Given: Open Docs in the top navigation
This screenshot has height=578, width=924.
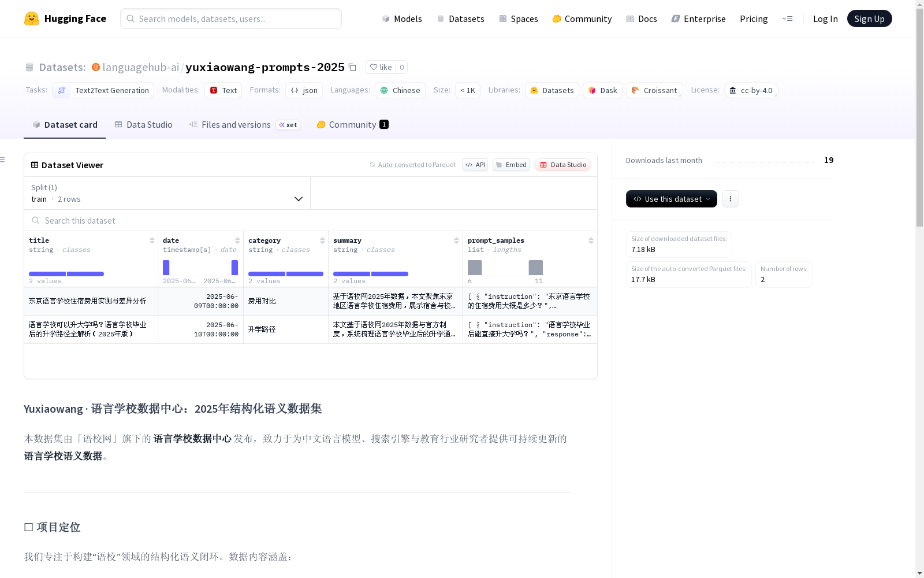Looking at the screenshot, I should coord(641,18).
